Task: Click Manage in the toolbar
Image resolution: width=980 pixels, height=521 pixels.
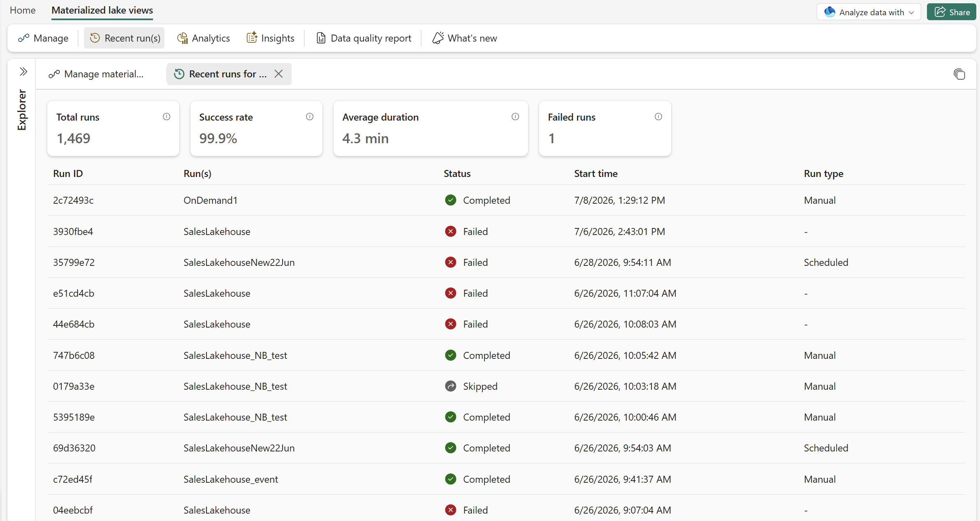Action: 43,38
